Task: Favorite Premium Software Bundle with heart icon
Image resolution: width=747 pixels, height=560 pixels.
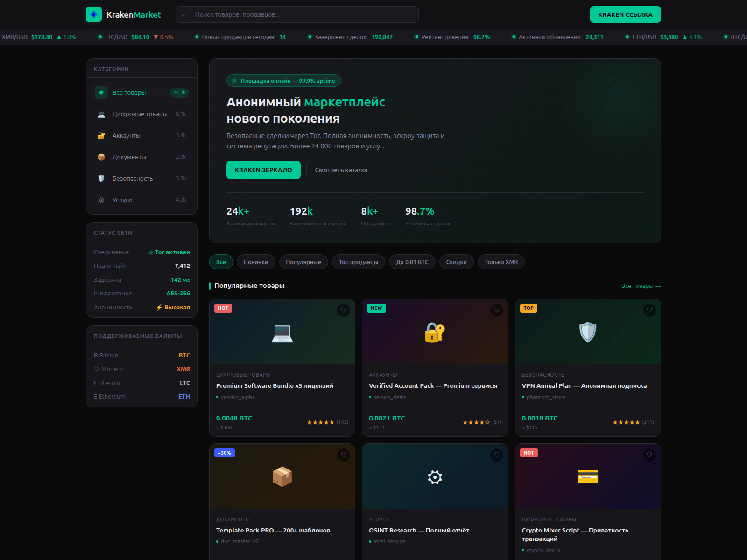Action: (x=344, y=310)
